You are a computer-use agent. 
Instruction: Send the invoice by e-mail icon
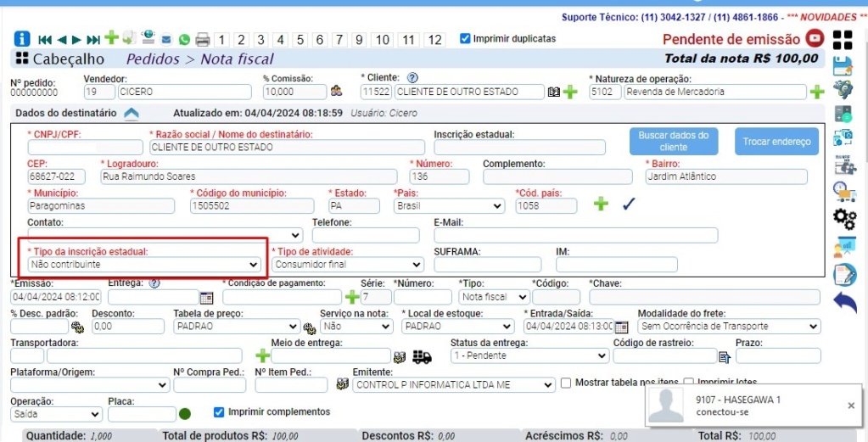(166, 39)
